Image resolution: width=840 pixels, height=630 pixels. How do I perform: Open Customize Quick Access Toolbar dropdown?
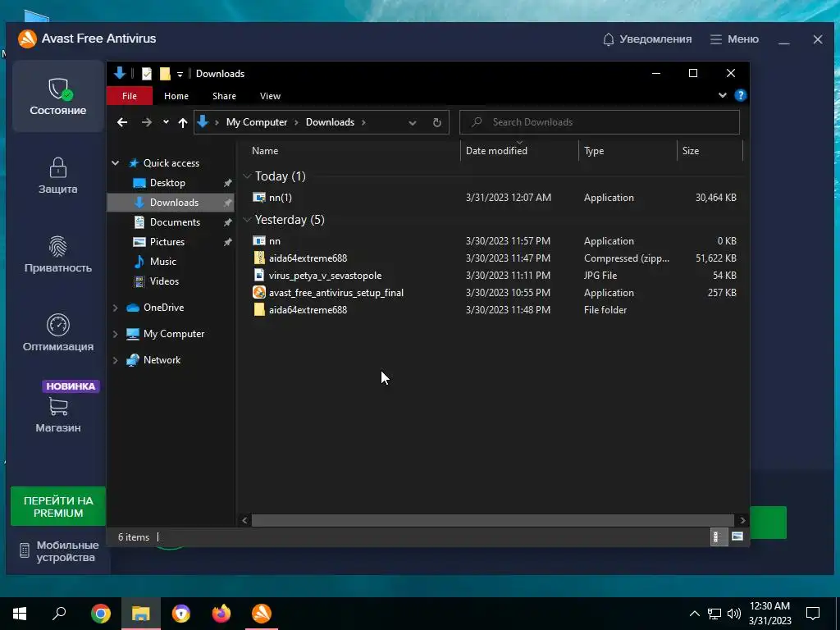[x=180, y=74]
